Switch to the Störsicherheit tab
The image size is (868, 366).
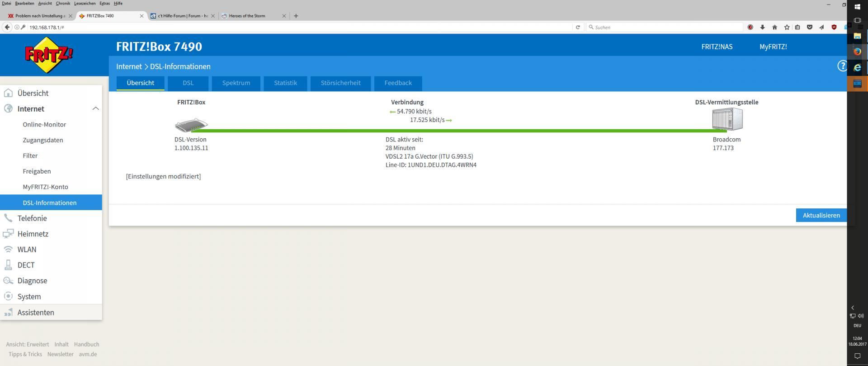point(340,83)
